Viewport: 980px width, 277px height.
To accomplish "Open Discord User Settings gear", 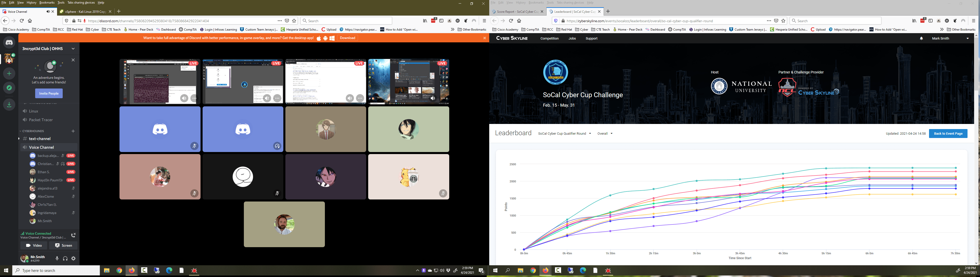I will point(73,259).
